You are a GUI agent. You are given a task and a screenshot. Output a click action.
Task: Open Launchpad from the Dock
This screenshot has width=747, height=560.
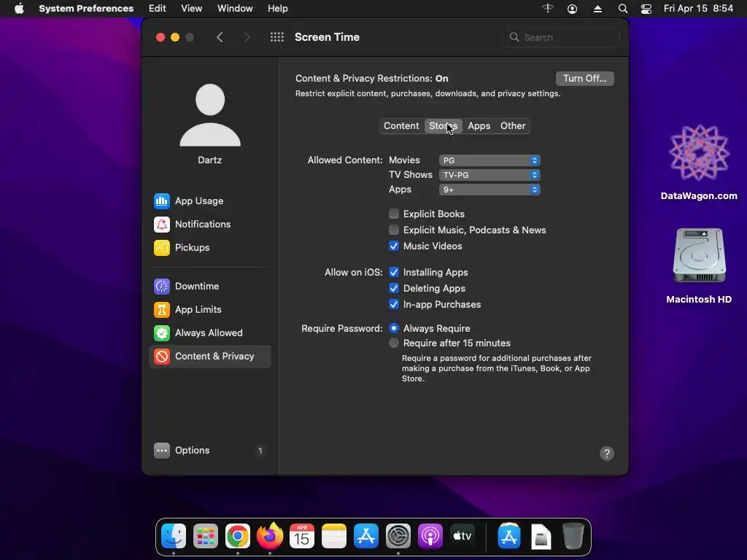click(206, 536)
